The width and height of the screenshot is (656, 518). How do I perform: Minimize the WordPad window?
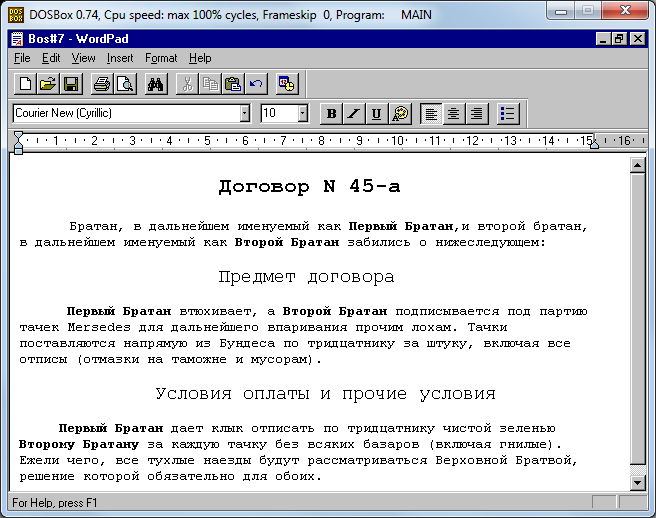coord(603,39)
